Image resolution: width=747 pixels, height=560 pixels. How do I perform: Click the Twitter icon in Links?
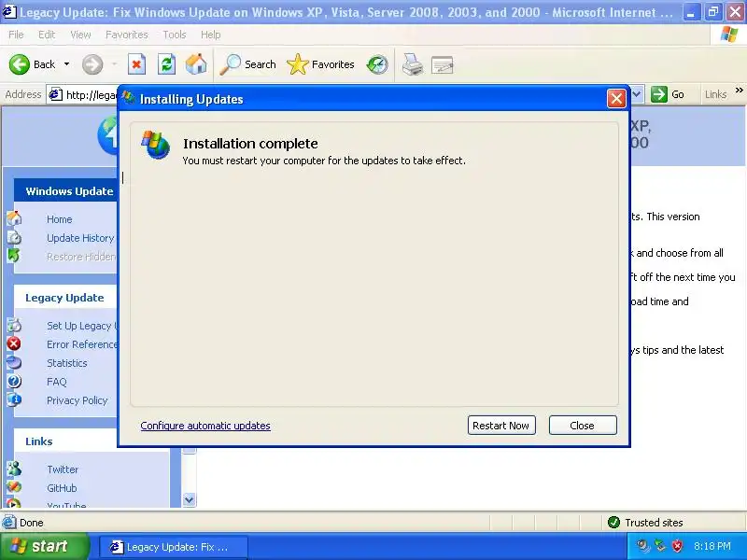14,469
